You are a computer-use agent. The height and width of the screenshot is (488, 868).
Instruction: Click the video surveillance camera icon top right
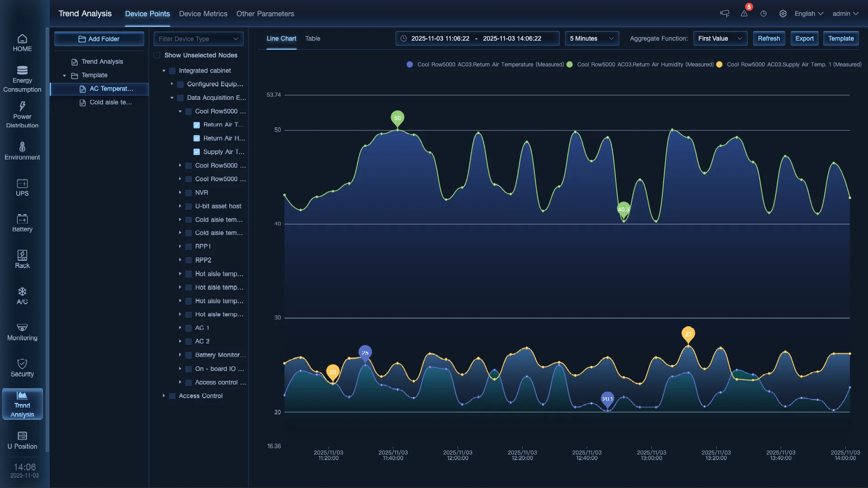pos(724,14)
